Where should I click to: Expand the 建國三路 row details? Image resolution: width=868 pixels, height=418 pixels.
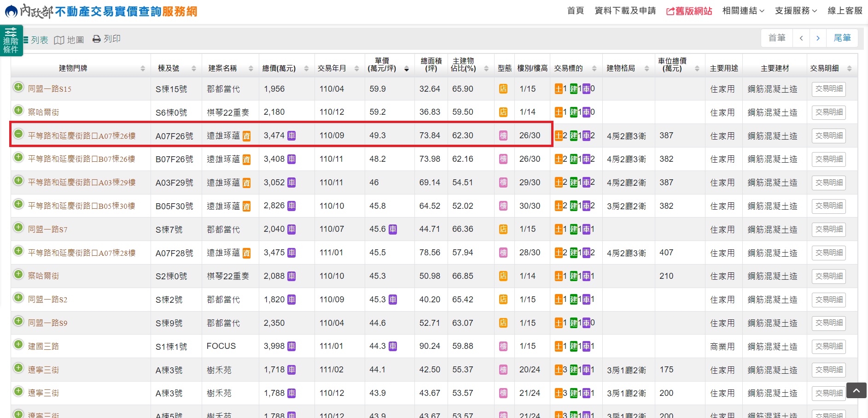[x=18, y=345]
